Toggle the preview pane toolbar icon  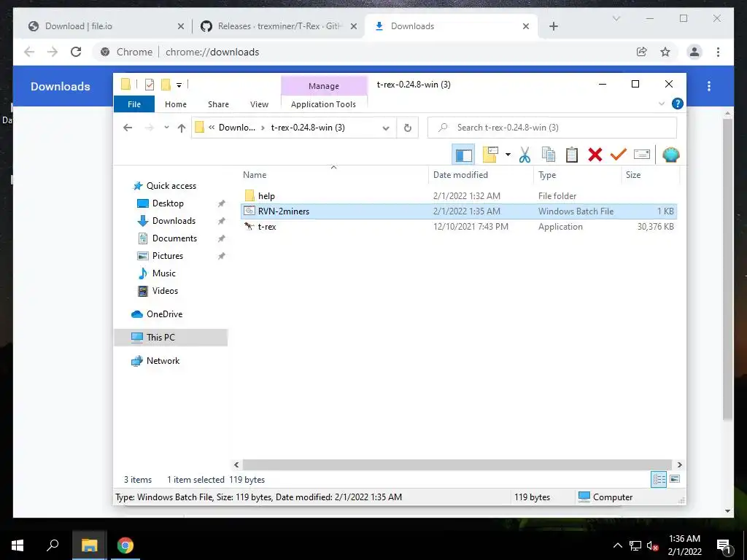[x=463, y=155]
